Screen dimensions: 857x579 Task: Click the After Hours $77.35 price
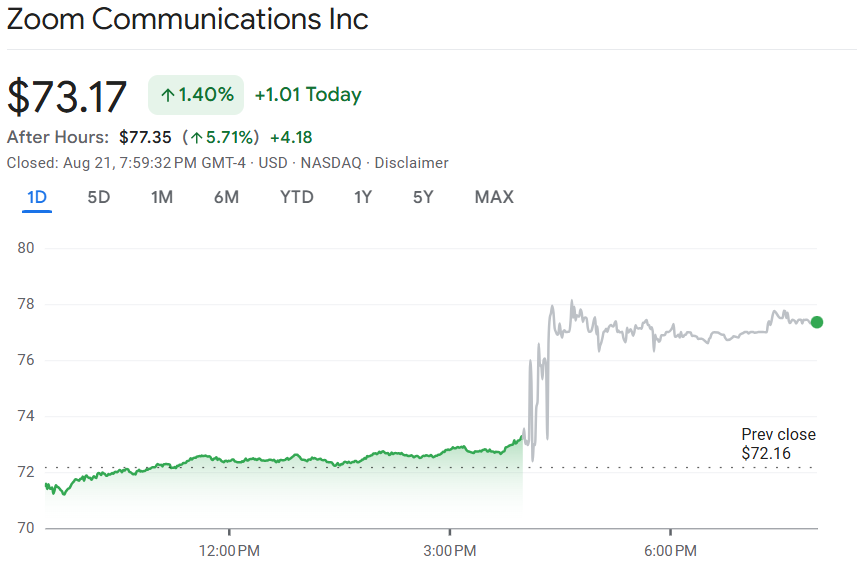tap(146, 137)
